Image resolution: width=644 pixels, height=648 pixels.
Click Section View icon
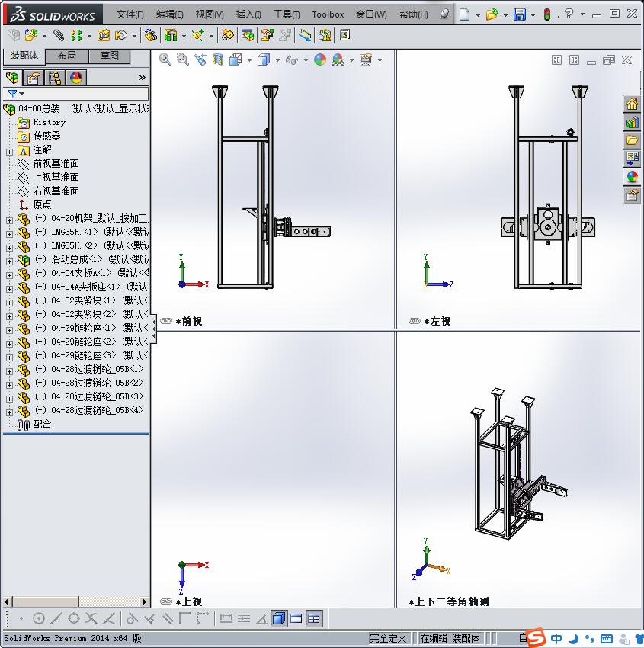click(x=218, y=60)
